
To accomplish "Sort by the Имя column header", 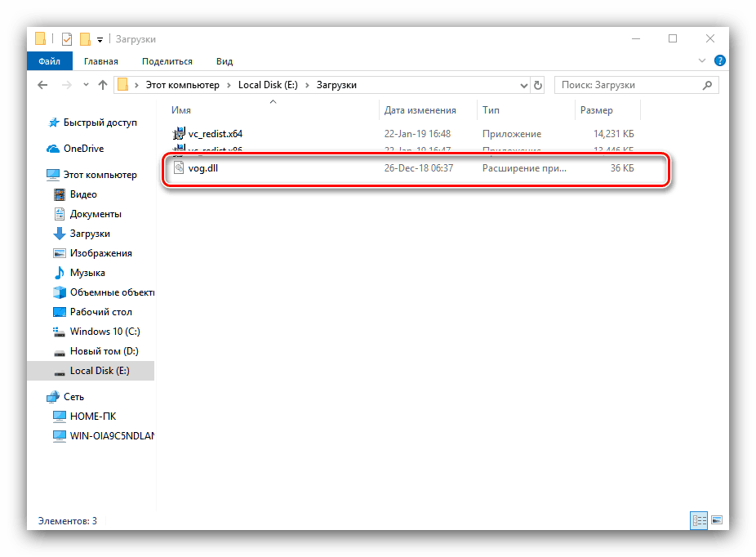I will (x=273, y=110).
